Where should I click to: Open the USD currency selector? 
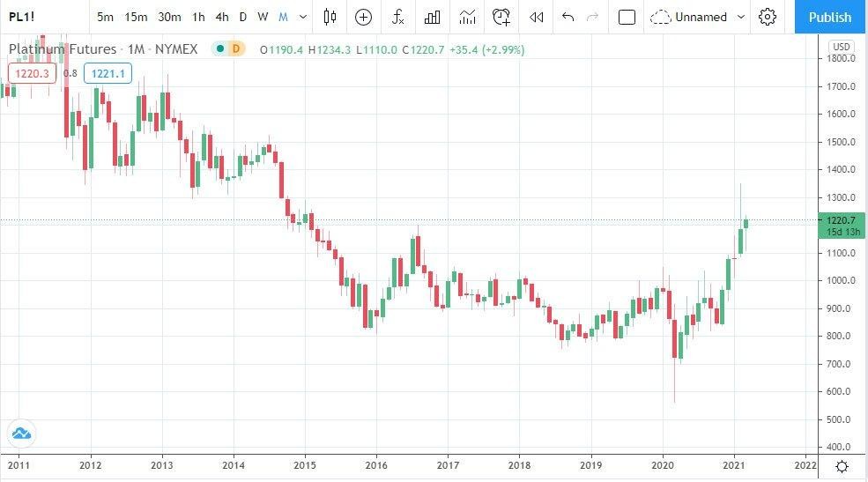[842, 47]
